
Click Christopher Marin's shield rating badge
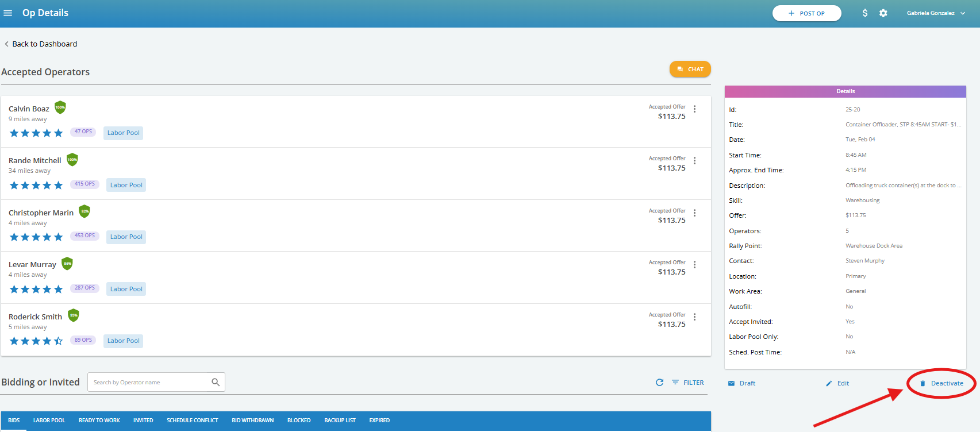[84, 211]
